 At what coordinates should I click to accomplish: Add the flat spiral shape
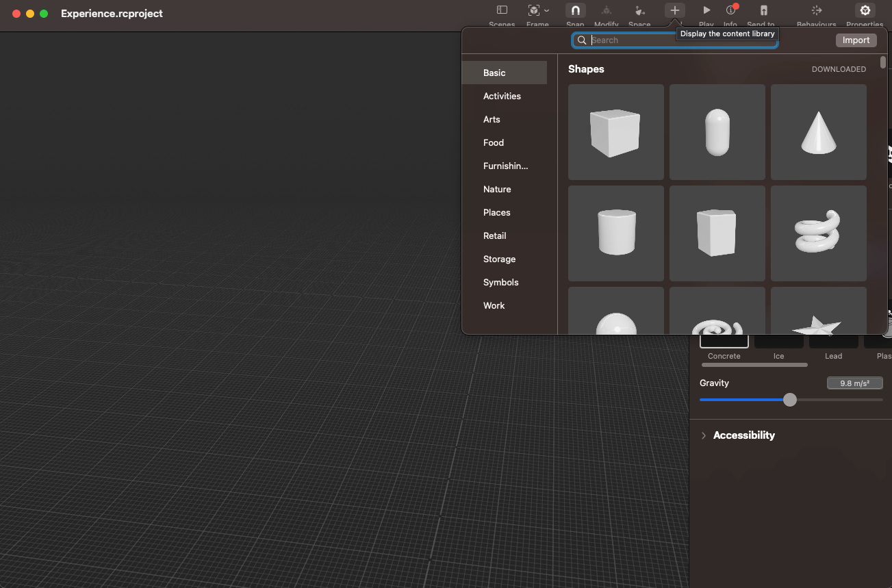pos(717,311)
